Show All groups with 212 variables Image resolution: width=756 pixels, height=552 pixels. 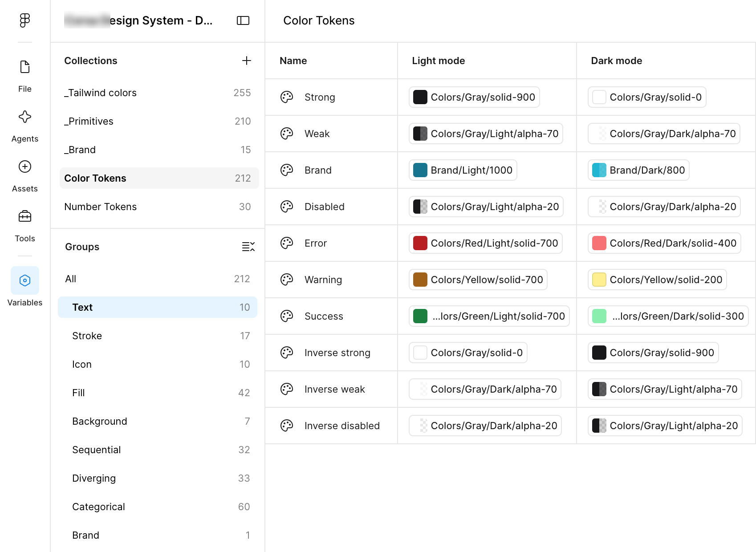coord(158,279)
